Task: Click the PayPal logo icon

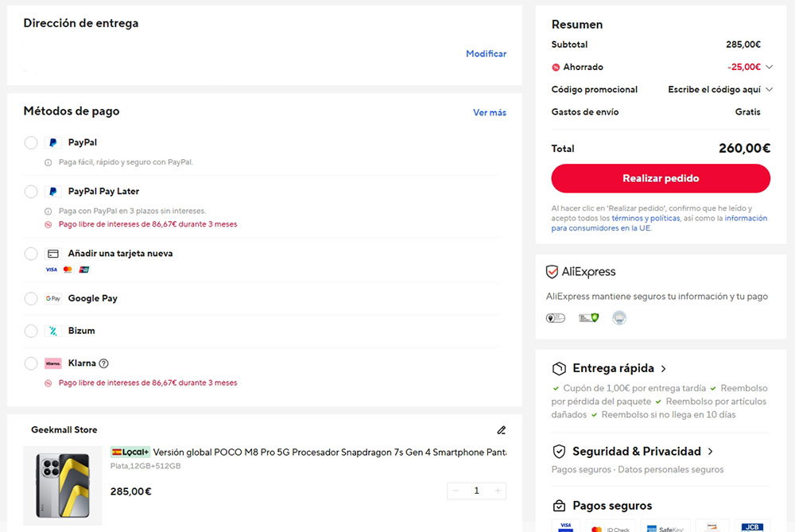Action: (52, 142)
